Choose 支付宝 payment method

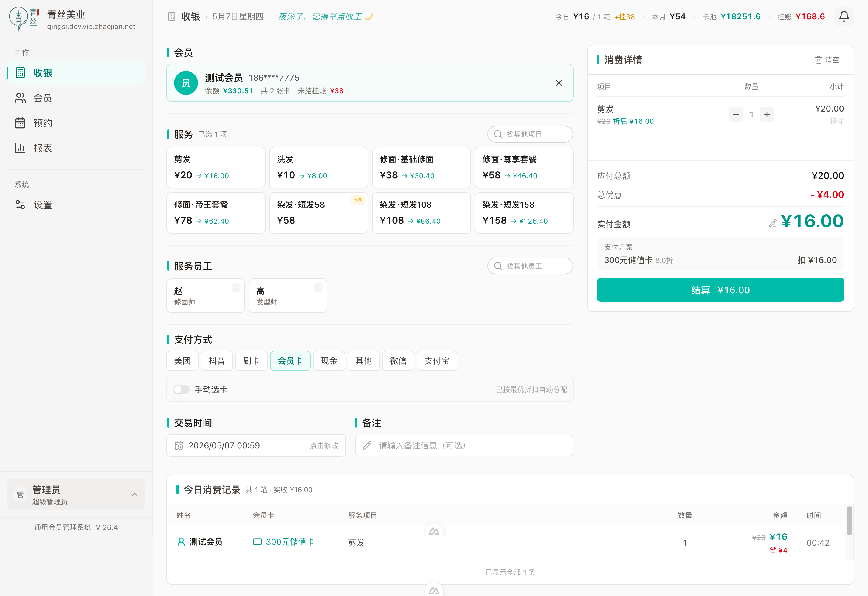[x=437, y=360]
